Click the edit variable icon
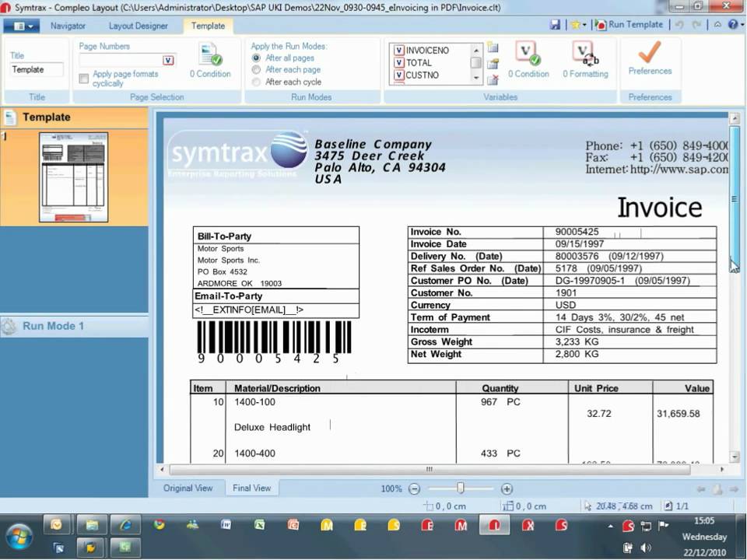 pos(493,63)
